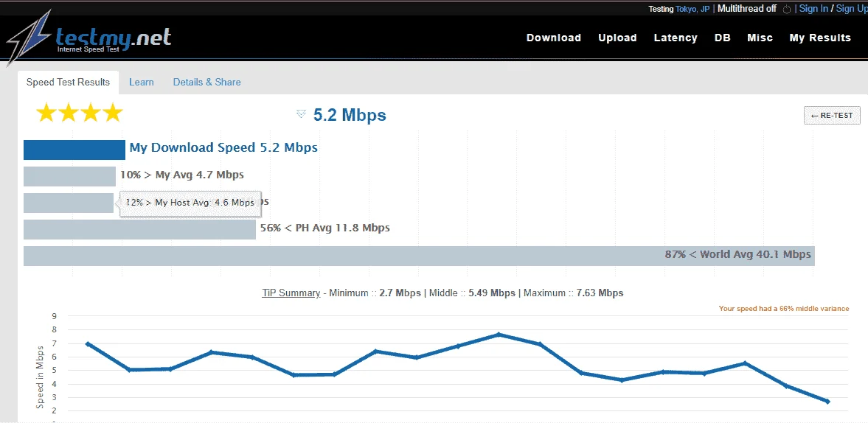This screenshot has height=423, width=868.
Task: Click the 'Speed in Mbps' axis label
Action: [x=40, y=378]
